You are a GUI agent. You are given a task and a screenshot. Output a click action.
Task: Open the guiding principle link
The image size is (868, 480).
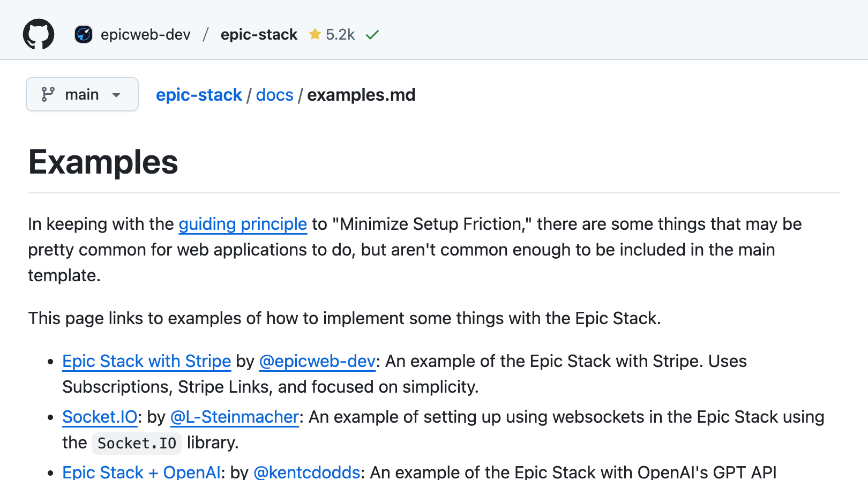click(243, 224)
